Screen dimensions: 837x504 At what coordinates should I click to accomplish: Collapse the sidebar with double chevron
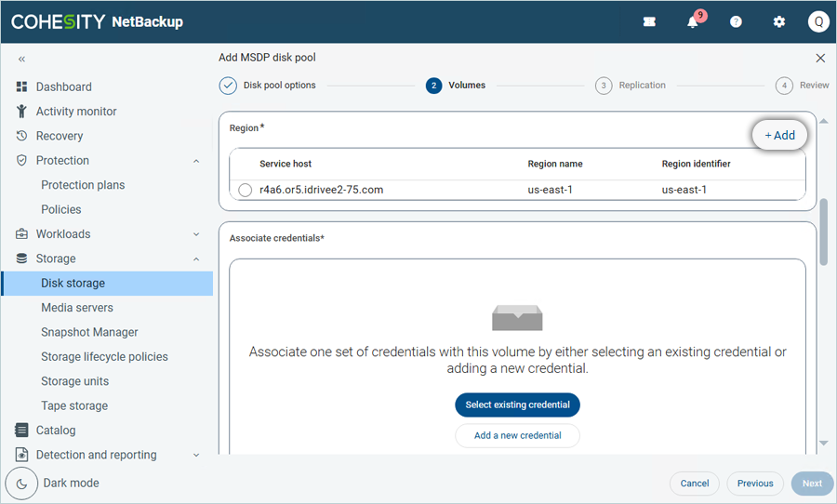tap(22, 59)
